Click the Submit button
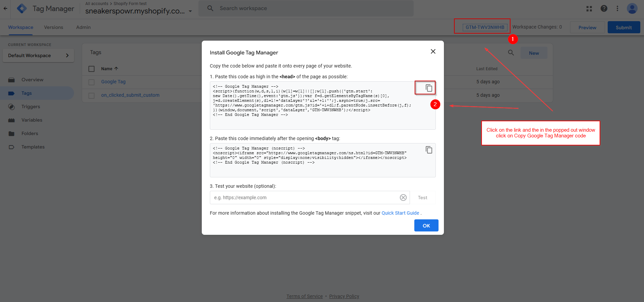644x302 pixels. (x=624, y=28)
